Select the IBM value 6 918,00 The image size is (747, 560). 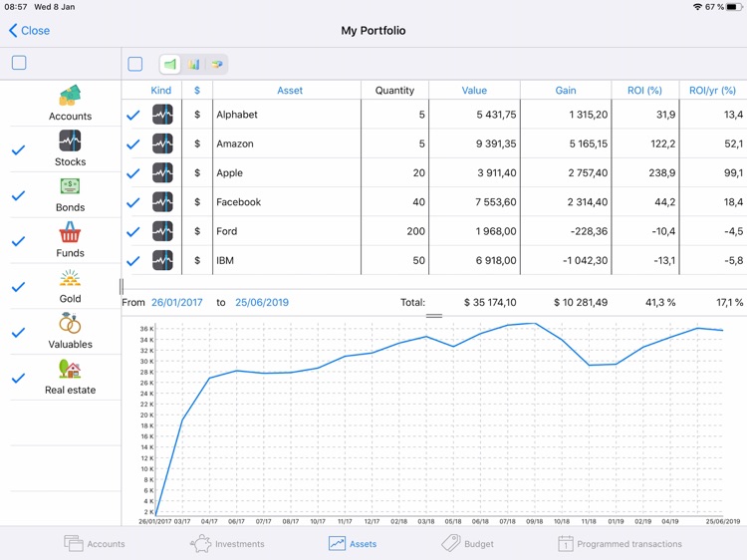click(496, 260)
